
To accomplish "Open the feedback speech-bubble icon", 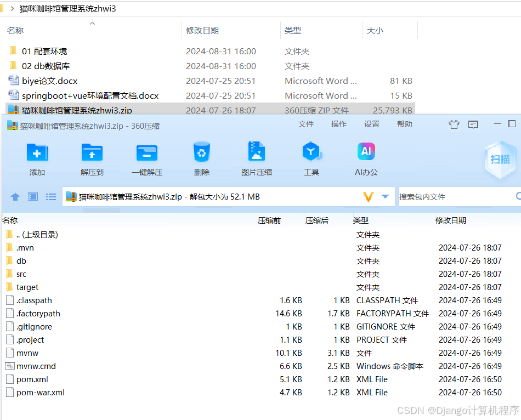I will 473,124.
